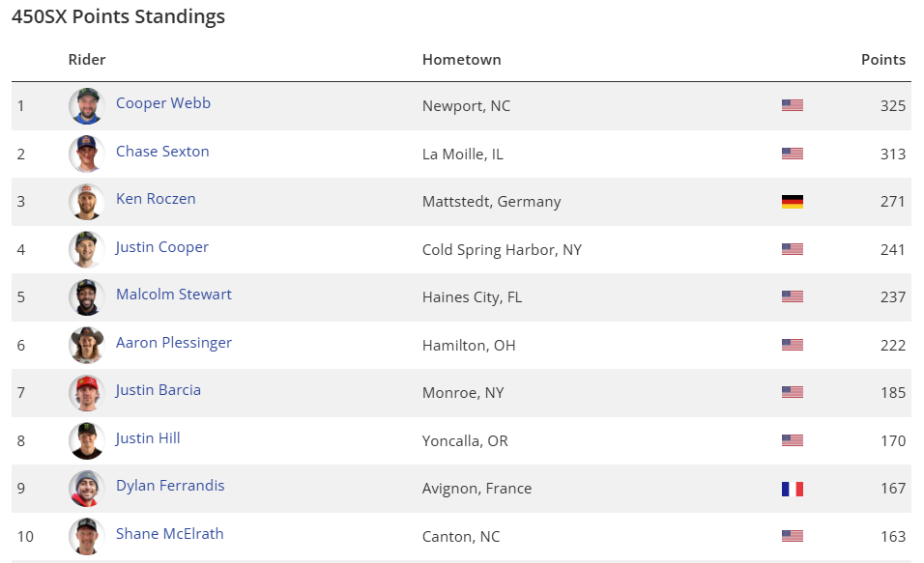Screen dimensions: 924x563
Task: Click the Points column header
Action: (883, 60)
